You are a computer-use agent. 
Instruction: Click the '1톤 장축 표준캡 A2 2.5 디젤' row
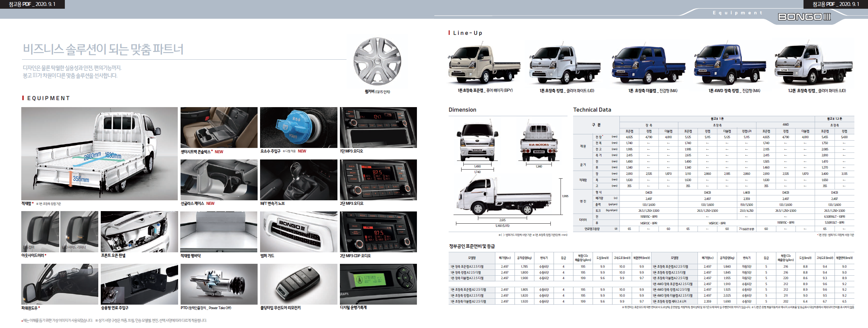coord(550,266)
